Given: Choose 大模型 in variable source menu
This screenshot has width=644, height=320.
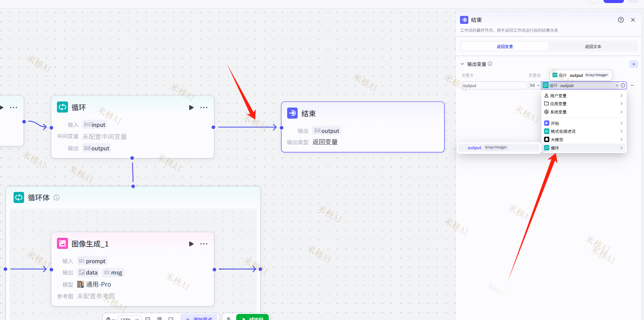Looking at the screenshot, I should [584, 140].
